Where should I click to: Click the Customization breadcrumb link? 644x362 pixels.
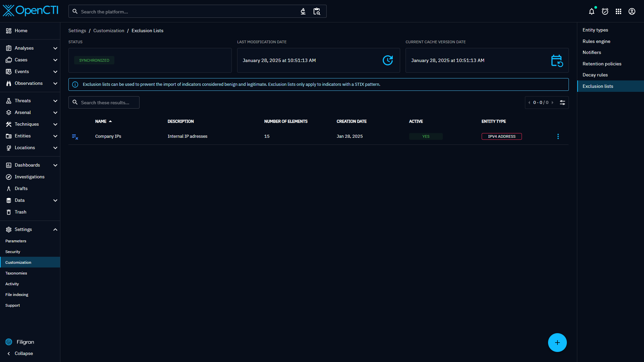point(109,31)
